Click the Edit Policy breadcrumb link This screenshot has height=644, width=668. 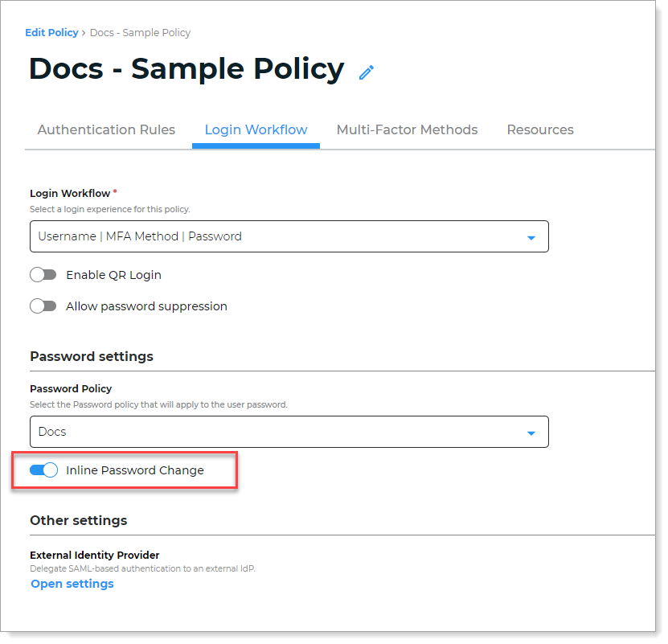tap(51, 33)
